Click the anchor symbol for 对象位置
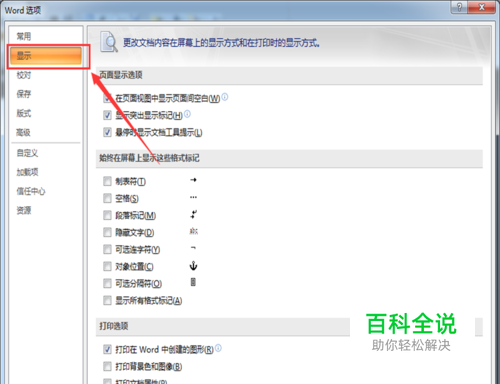This screenshot has height=384, width=500. 193,266
